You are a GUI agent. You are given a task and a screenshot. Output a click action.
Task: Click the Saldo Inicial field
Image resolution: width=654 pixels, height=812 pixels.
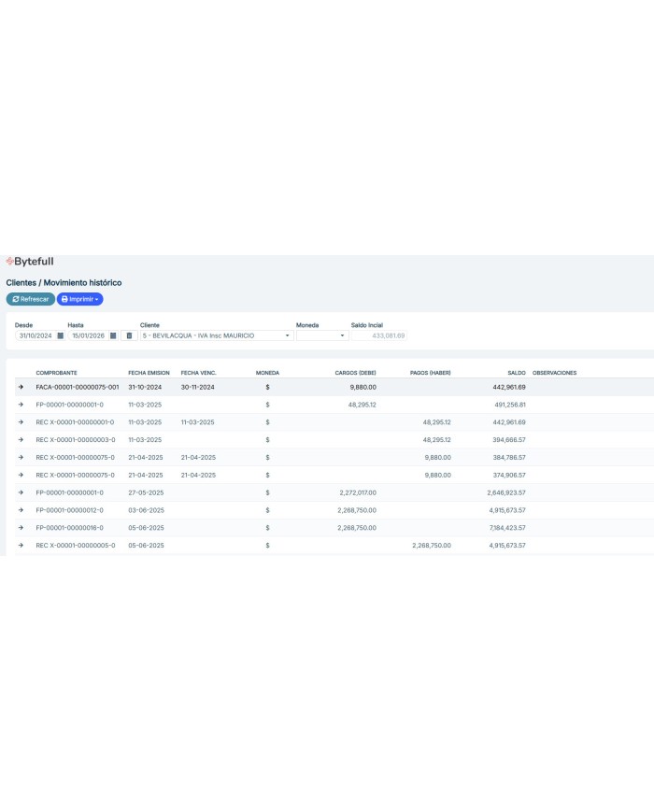tap(379, 335)
